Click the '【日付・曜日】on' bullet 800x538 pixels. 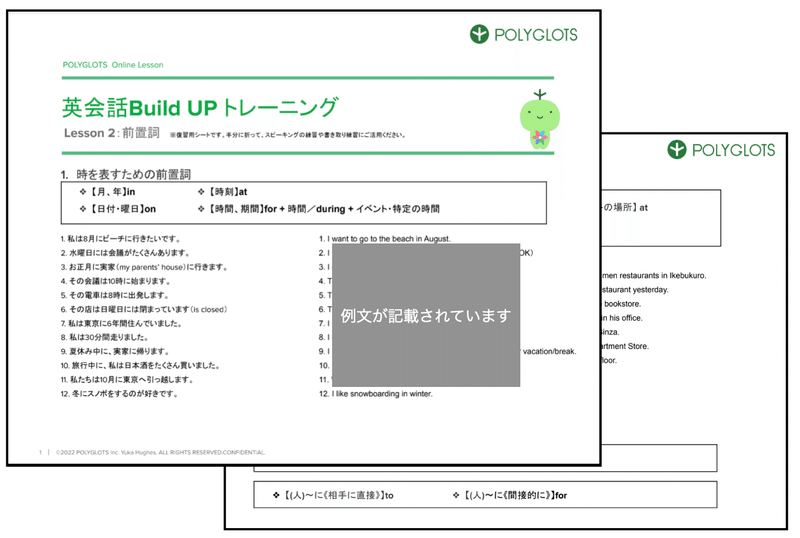pos(118,209)
